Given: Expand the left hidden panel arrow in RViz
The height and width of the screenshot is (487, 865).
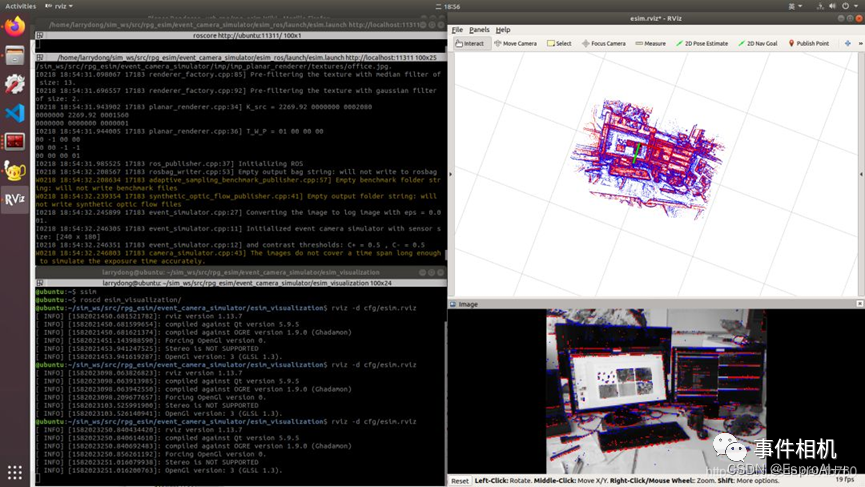Looking at the screenshot, I should pyautogui.click(x=451, y=174).
